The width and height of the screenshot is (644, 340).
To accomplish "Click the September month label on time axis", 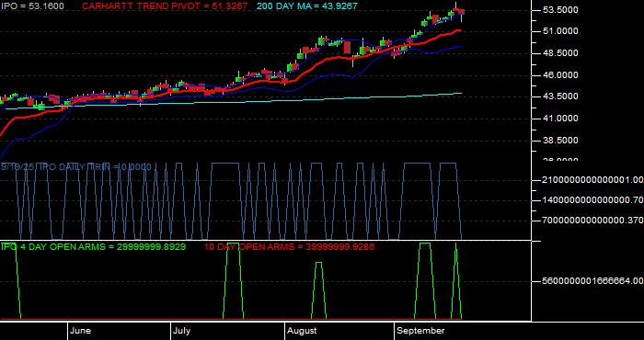I will 420,331.
